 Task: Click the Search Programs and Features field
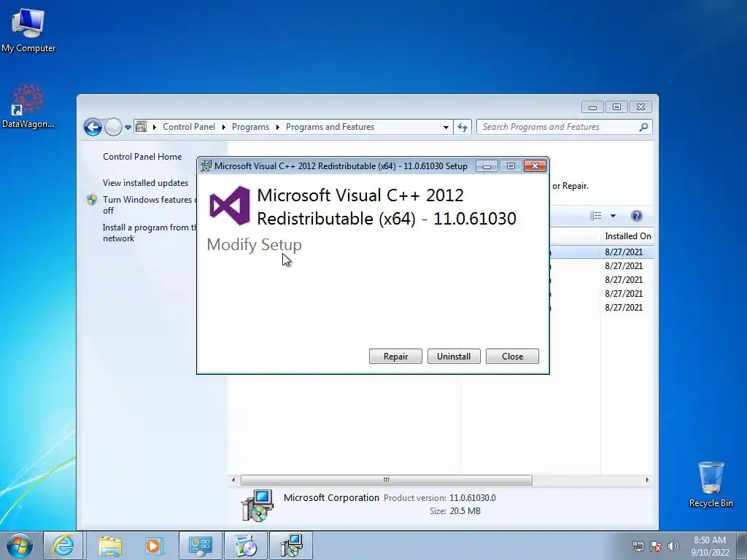tap(564, 127)
